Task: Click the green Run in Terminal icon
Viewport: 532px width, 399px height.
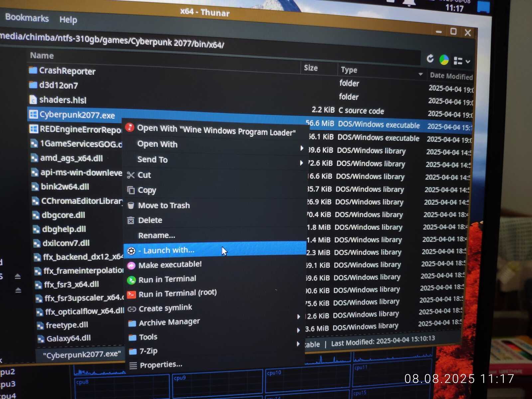Action: (132, 280)
